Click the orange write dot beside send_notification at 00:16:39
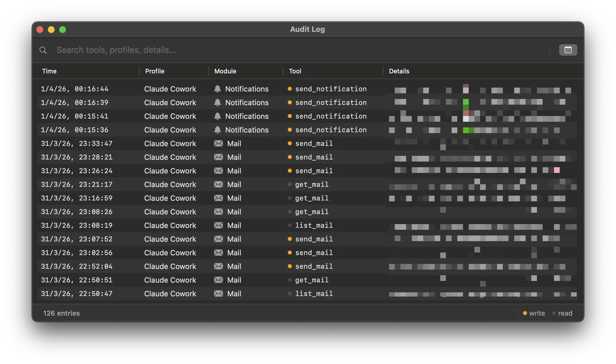 [290, 102]
